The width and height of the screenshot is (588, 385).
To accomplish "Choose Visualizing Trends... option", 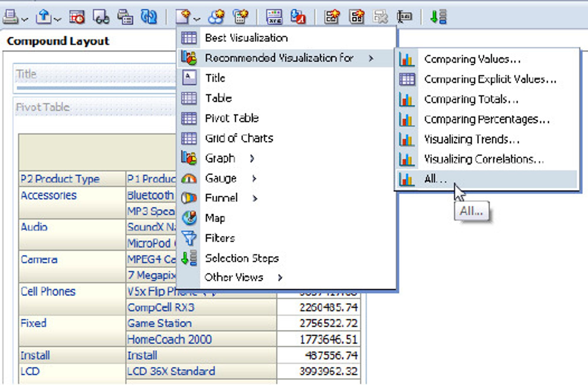I will click(x=472, y=139).
